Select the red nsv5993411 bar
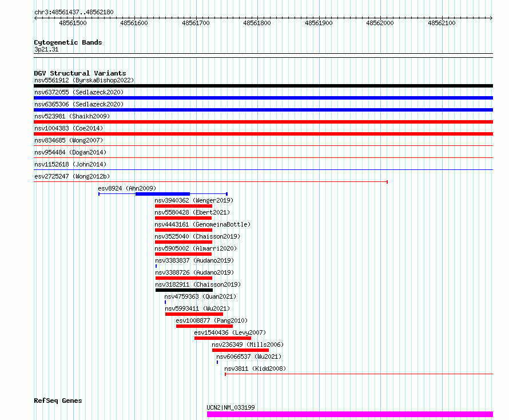 click(x=194, y=314)
